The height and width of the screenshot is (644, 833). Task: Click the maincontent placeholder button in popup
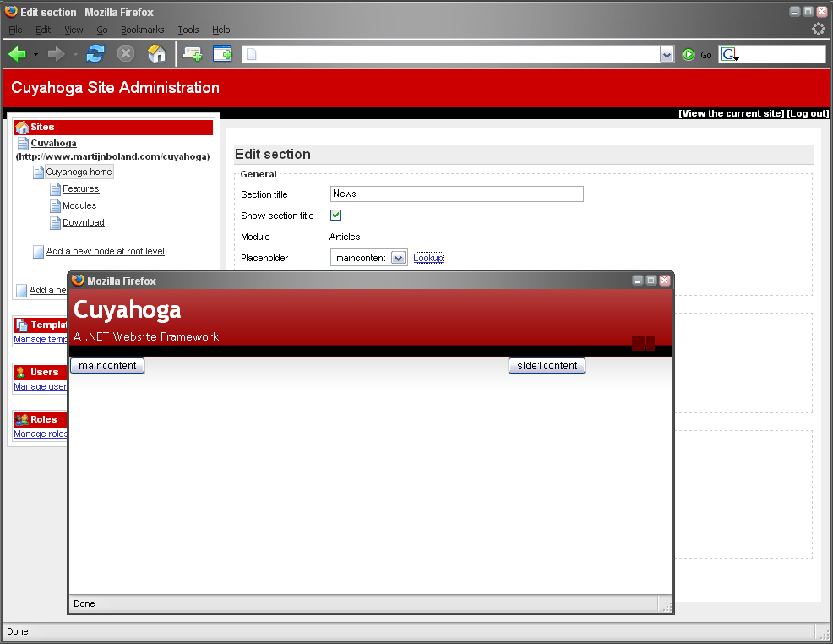pos(107,366)
